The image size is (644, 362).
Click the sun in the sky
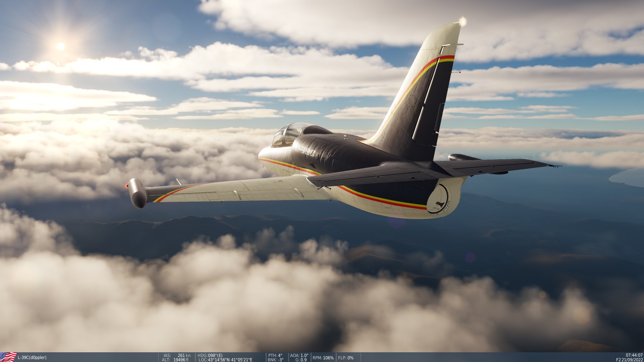[x=60, y=46]
